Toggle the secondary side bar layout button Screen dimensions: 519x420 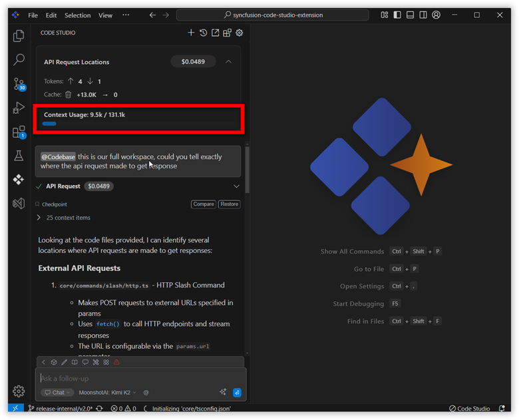[423, 15]
